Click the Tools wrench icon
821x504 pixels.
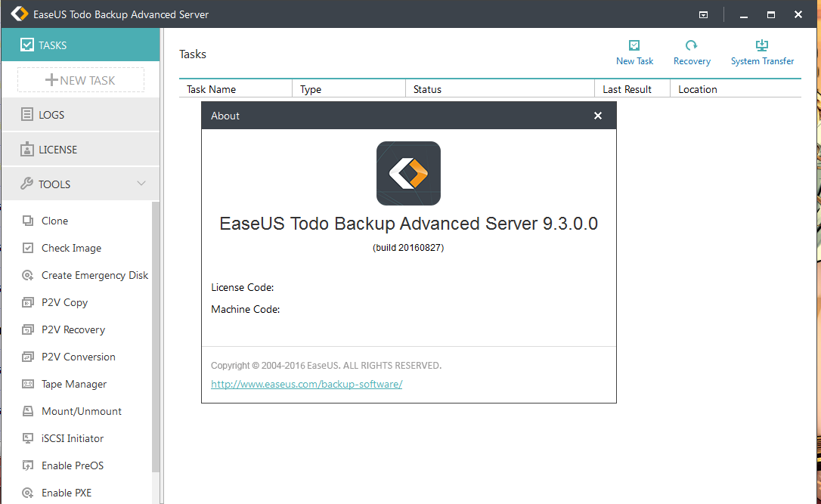[26, 184]
